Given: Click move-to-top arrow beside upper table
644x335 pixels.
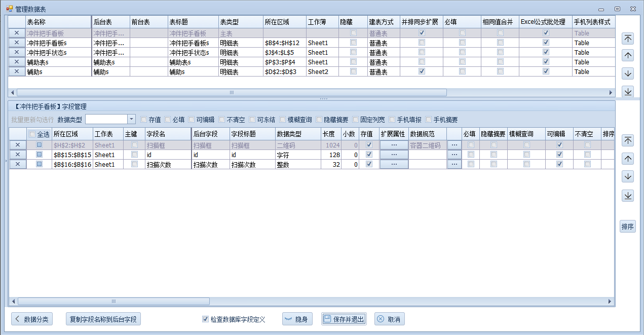Looking at the screenshot, I should pyautogui.click(x=628, y=39).
